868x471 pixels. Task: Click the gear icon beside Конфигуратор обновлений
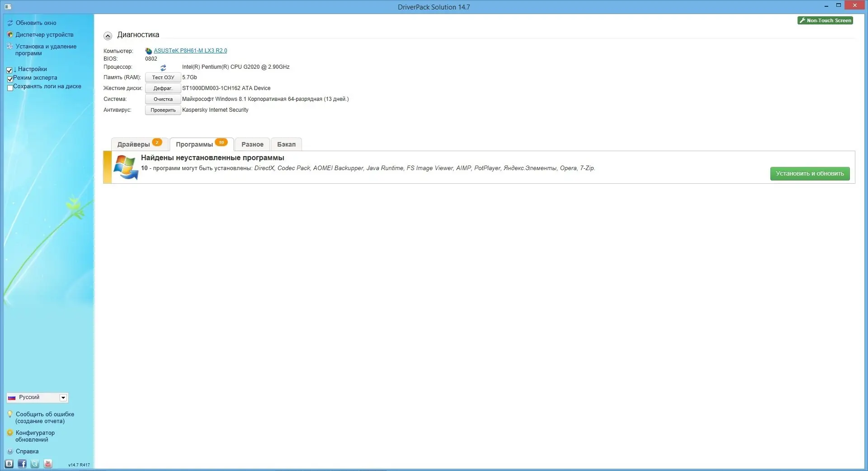(10, 433)
